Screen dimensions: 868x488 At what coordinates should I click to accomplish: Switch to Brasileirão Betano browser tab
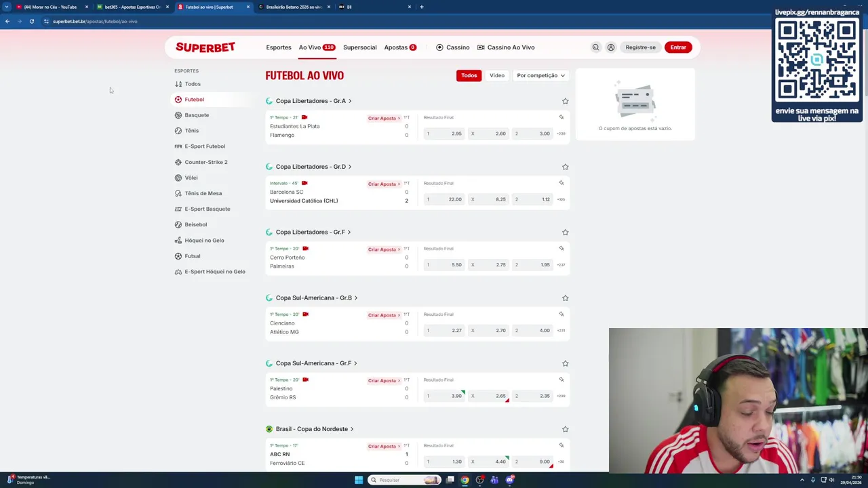click(x=294, y=7)
